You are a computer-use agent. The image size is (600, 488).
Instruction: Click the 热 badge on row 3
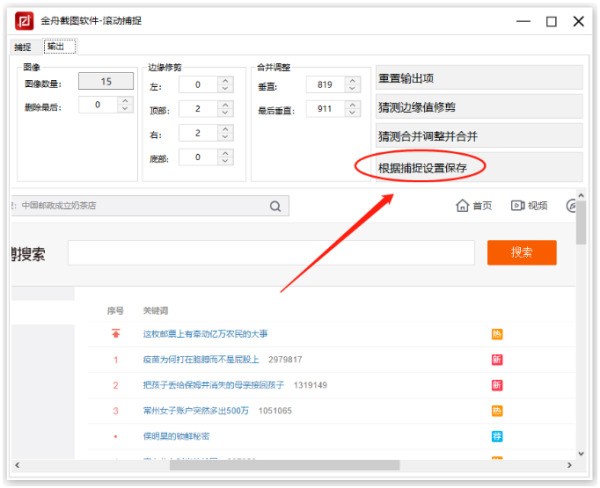coord(497,411)
